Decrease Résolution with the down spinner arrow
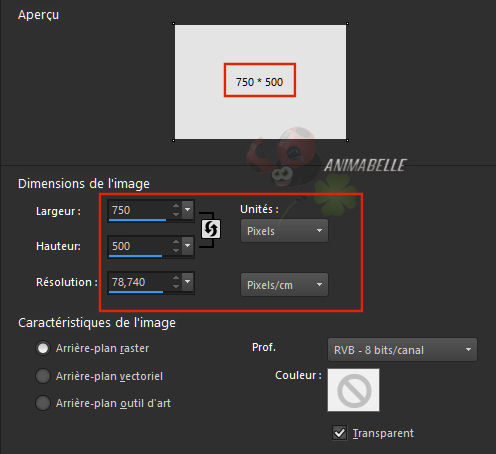Viewport: 496px width, 454px height. coord(176,286)
